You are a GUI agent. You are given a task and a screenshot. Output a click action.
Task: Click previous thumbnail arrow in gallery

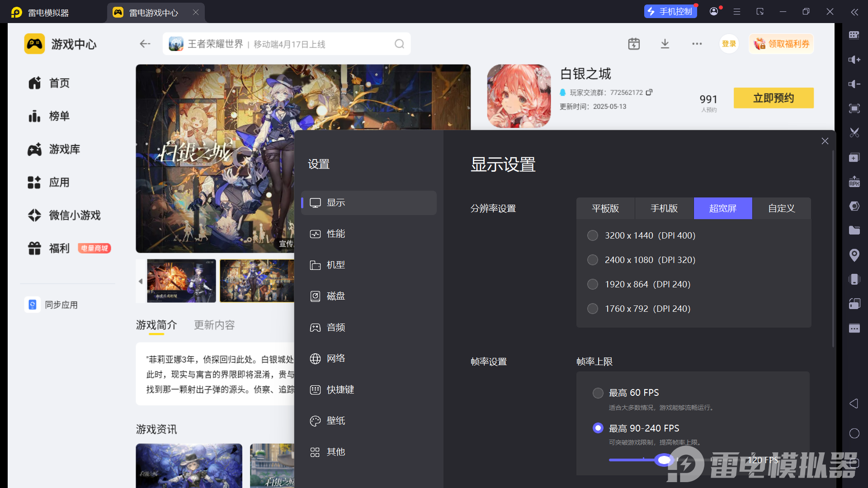coord(141,281)
